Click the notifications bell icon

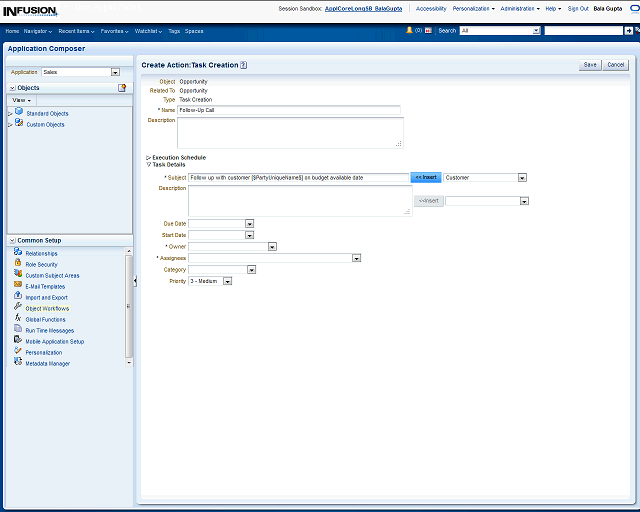pyautogui.click(x=409, y=31)
